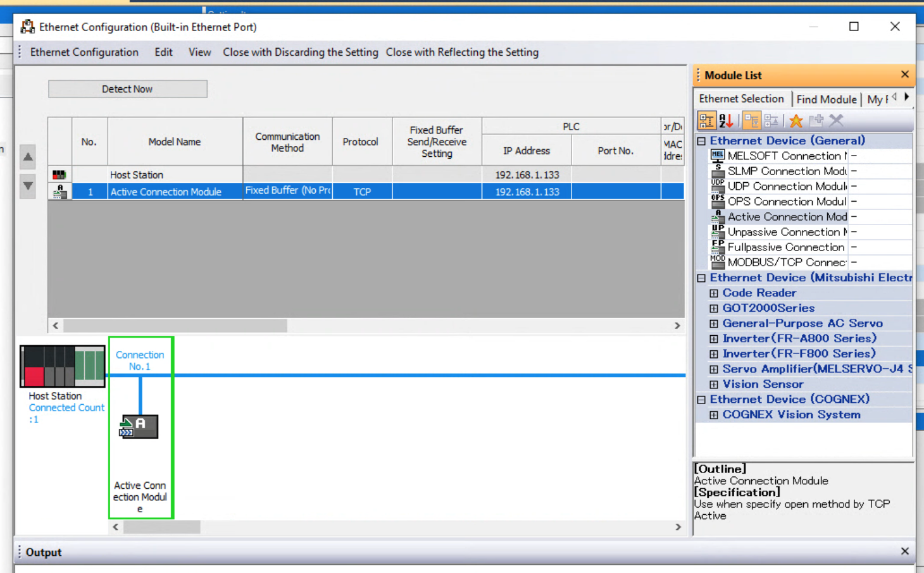Click the Host Station row icon in the table
The image size is (924, 573).
click(59, 175)
